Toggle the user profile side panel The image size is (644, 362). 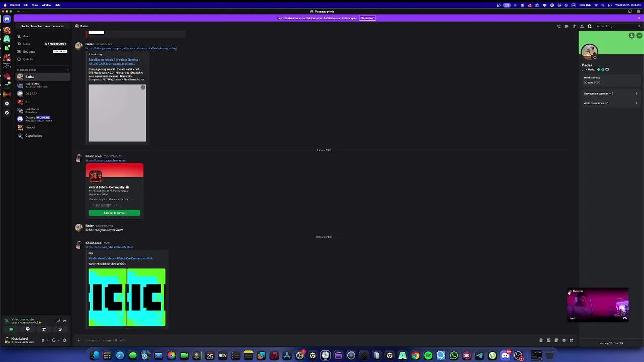(x=590, y=26)
